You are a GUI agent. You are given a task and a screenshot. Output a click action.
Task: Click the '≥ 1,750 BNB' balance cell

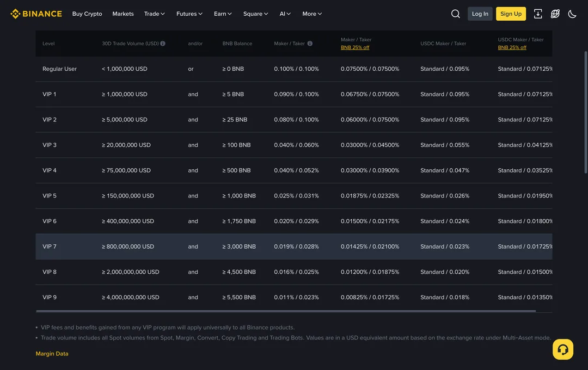click(x=239, y=221)
